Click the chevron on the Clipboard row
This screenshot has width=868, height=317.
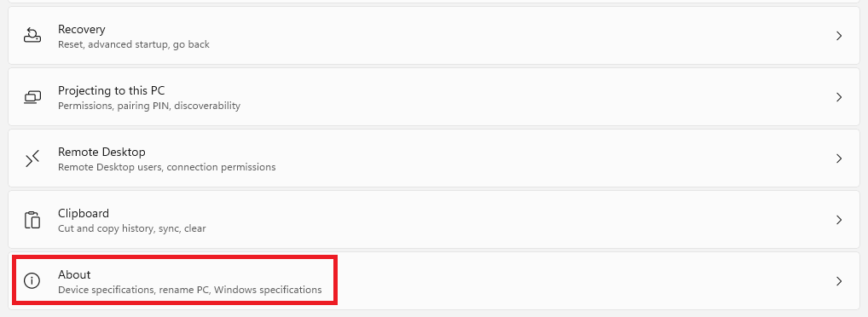[x=839, y=220]
